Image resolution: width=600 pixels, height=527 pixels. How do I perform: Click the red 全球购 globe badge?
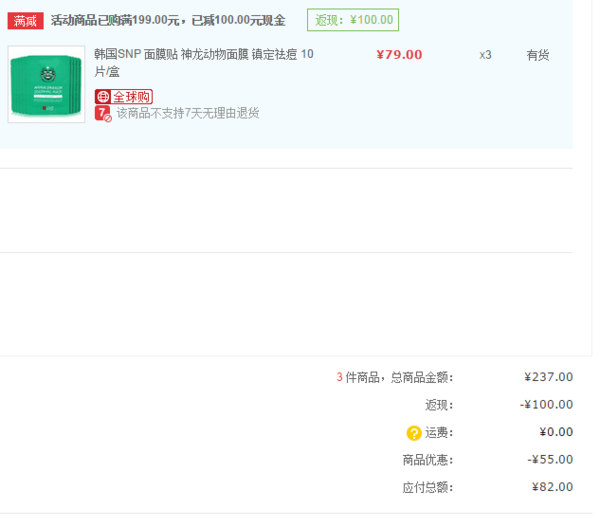pos(123,96)
